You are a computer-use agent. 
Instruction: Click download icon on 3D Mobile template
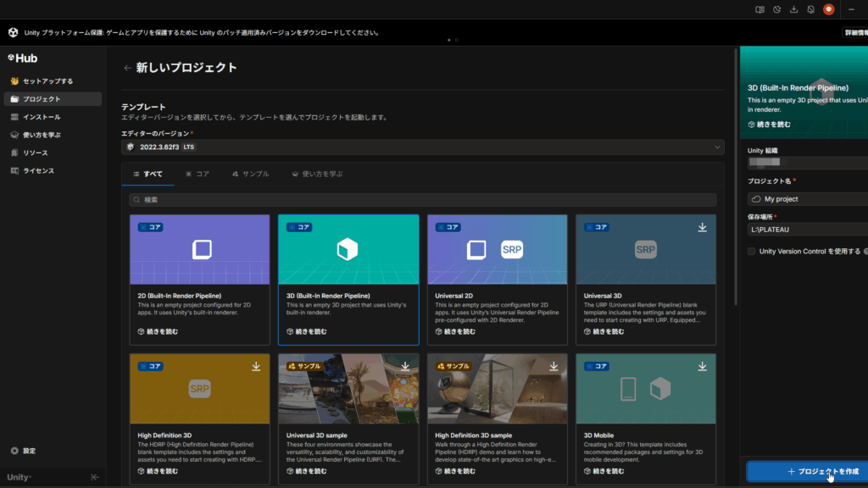pos(702,366)
